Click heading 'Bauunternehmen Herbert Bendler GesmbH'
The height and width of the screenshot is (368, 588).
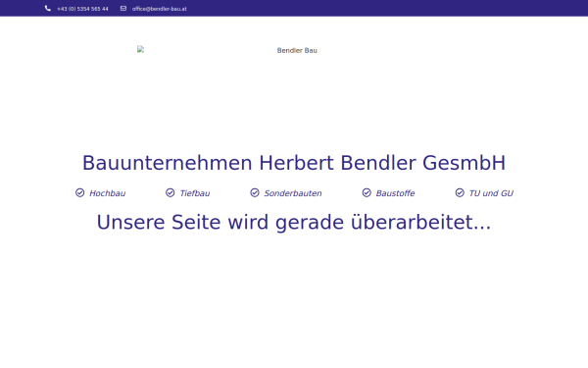(294, 163)
